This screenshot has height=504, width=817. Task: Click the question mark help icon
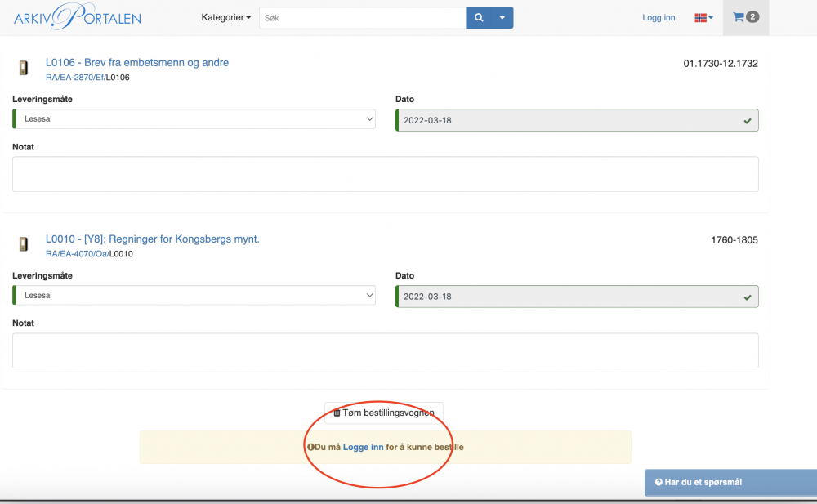[x=659, y=483]
